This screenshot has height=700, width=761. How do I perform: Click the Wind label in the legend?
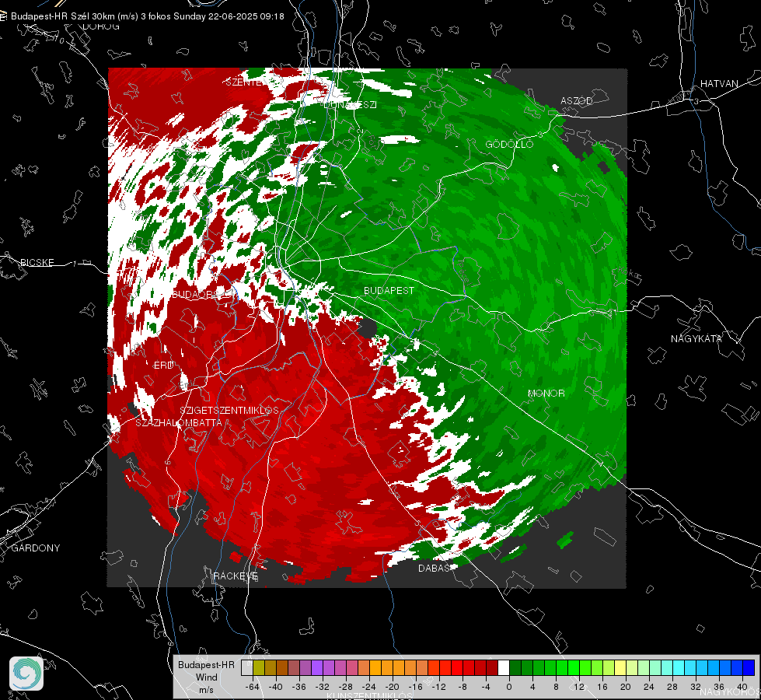tap(206, 677)
